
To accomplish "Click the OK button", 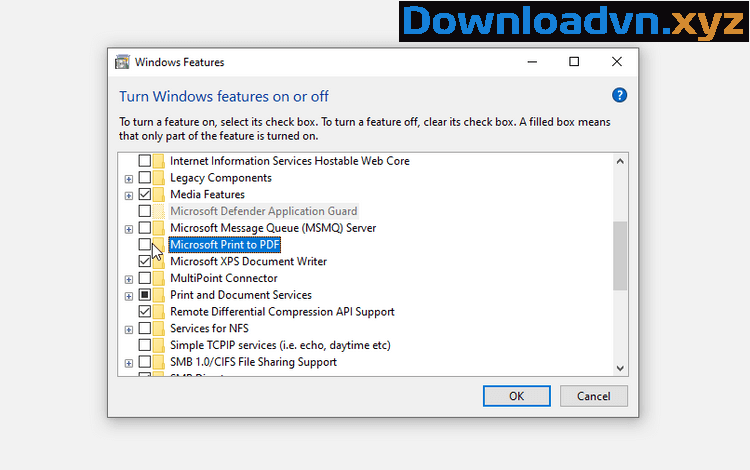I will tap(517, 396).
